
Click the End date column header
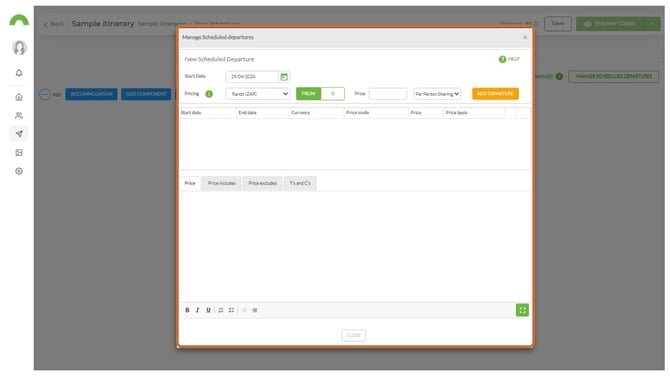[x=263, y=113]
